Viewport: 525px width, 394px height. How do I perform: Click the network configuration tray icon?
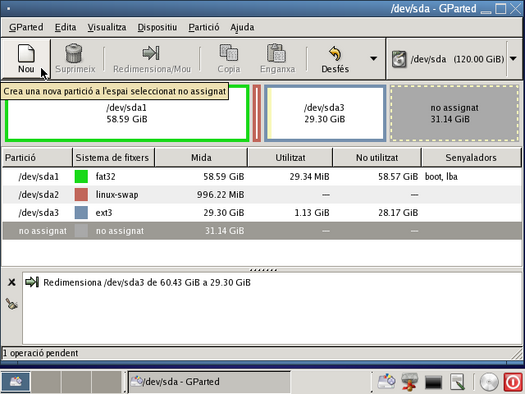click(409, 382)
